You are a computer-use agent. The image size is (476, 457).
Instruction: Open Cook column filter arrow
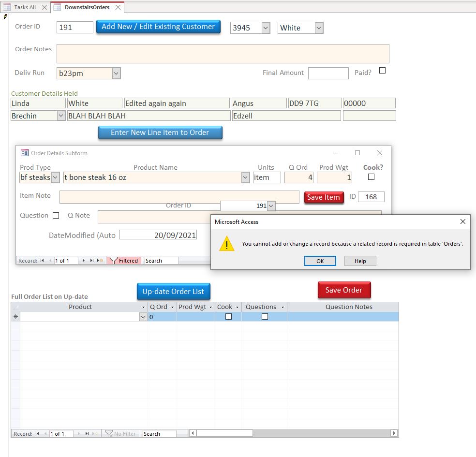[x=238, y=307]
